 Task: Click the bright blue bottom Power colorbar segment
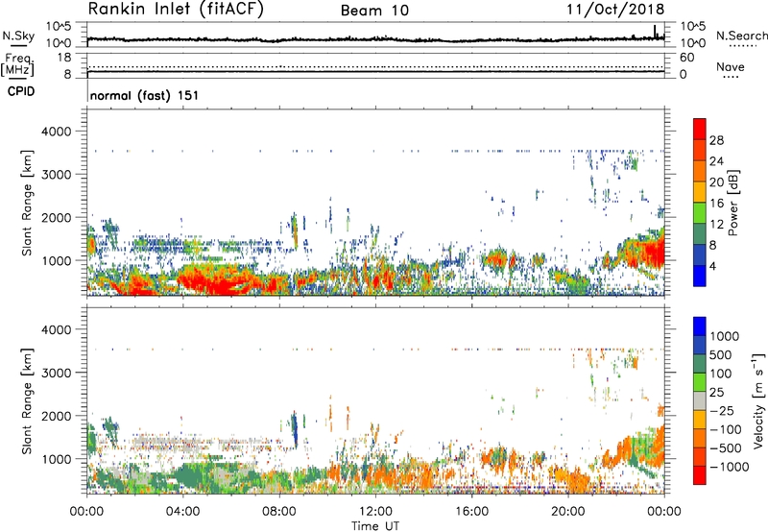point(700,276)
